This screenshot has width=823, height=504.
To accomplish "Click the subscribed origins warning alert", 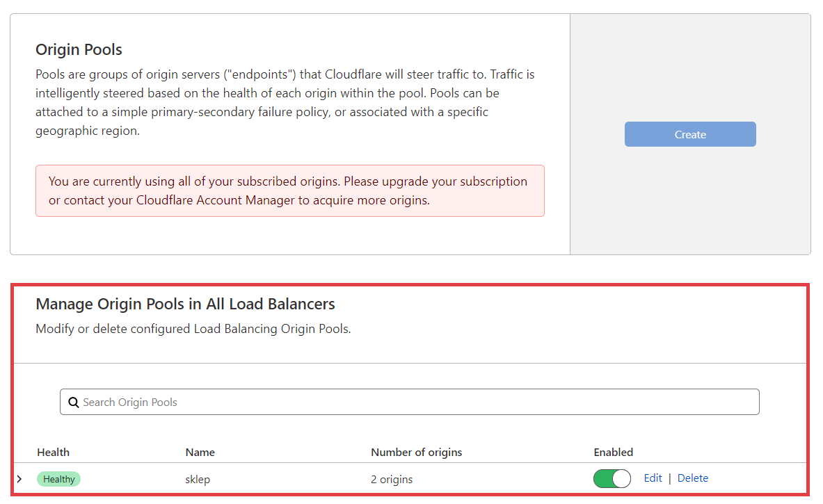I will (289, 191).
